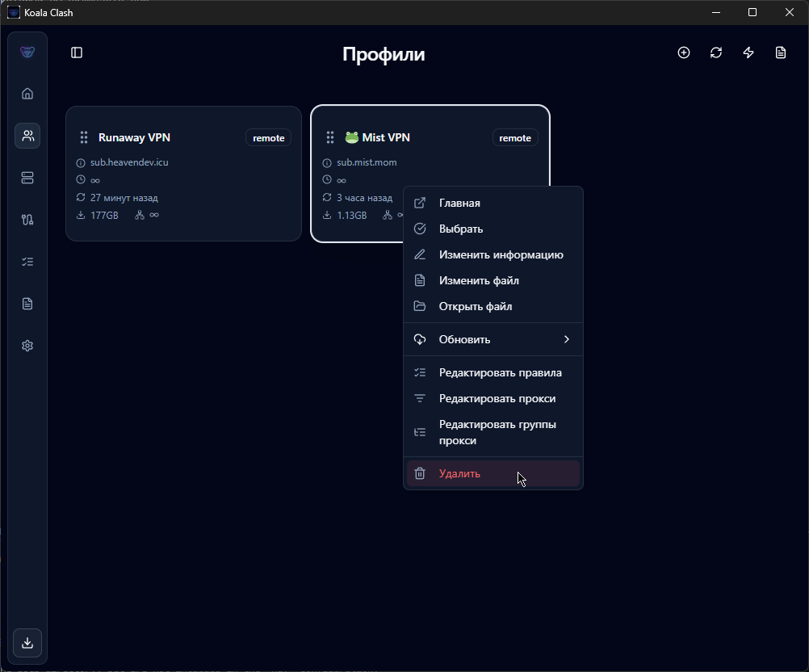Screen dimensions: 809x672
Task: Open the Proxies page icon in sidebar
Action: tap(27, 178)
